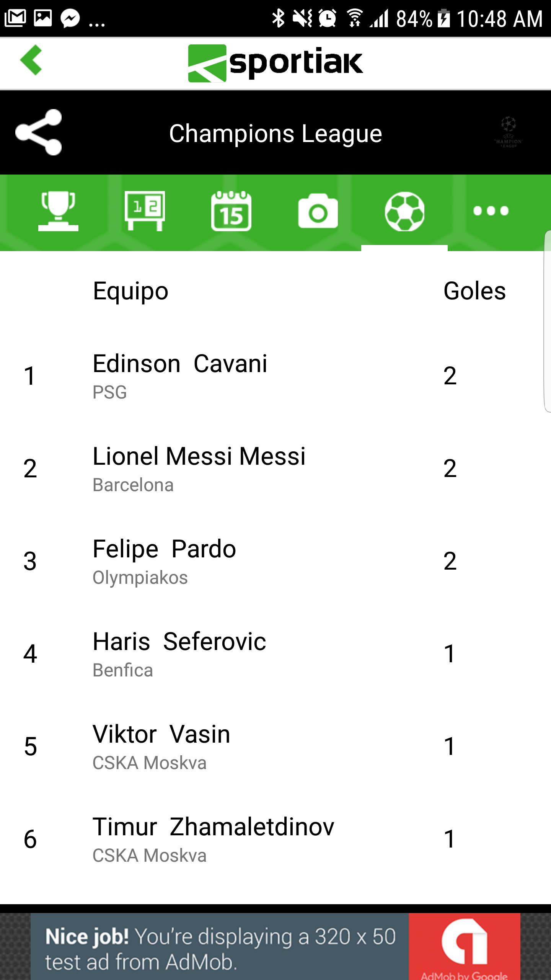This screenshot has width=551, height=980.
Task: Tap the Champions League logo icon
Action: point(509,132)
